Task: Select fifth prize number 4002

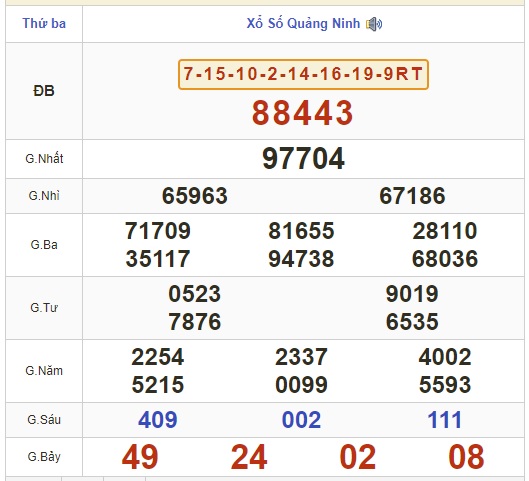Action: [x=445, y=357]
